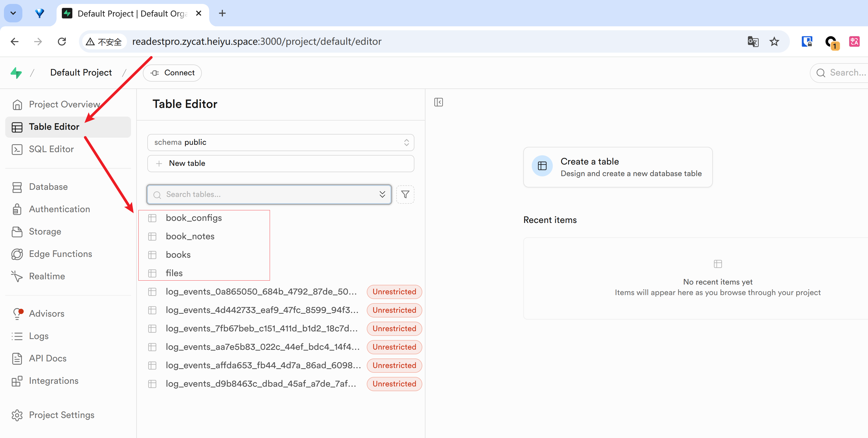
Task: Click the browser forward arrow
Action: [38, 42]
